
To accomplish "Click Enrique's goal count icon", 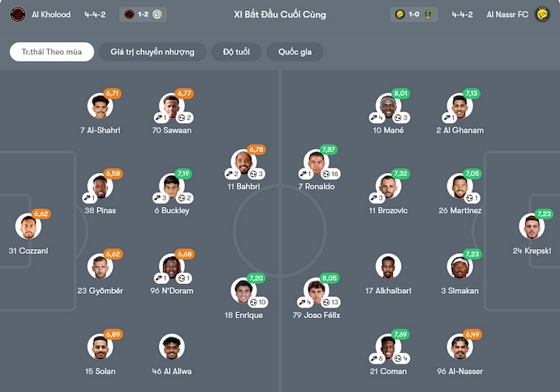I will click(x=252, y=302).
